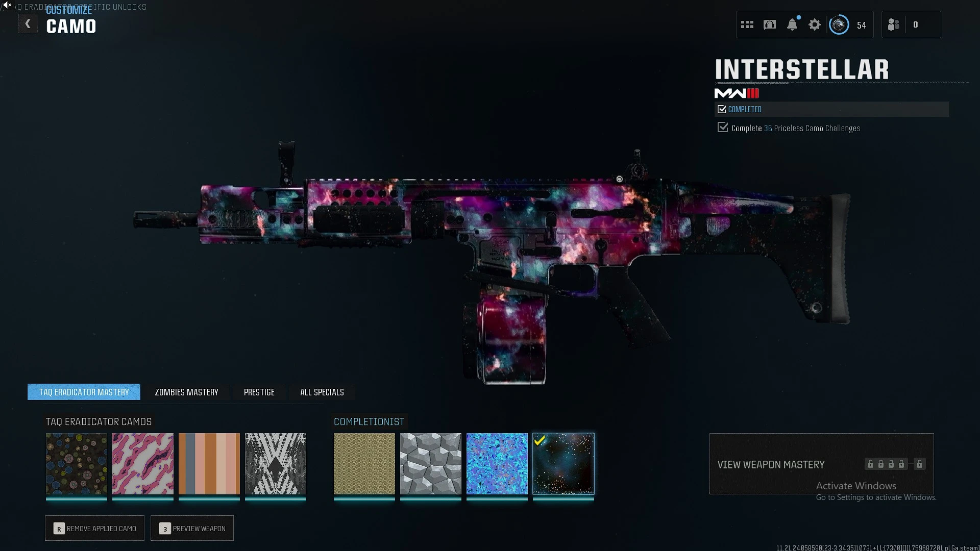Open the notifications bell icon

pyautogui.click(x=792, y=24)
